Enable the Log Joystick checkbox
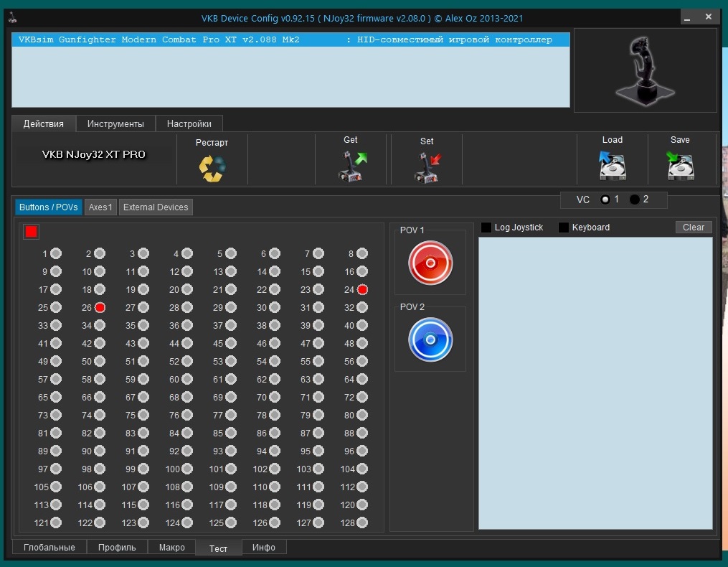 click(486, 228)
